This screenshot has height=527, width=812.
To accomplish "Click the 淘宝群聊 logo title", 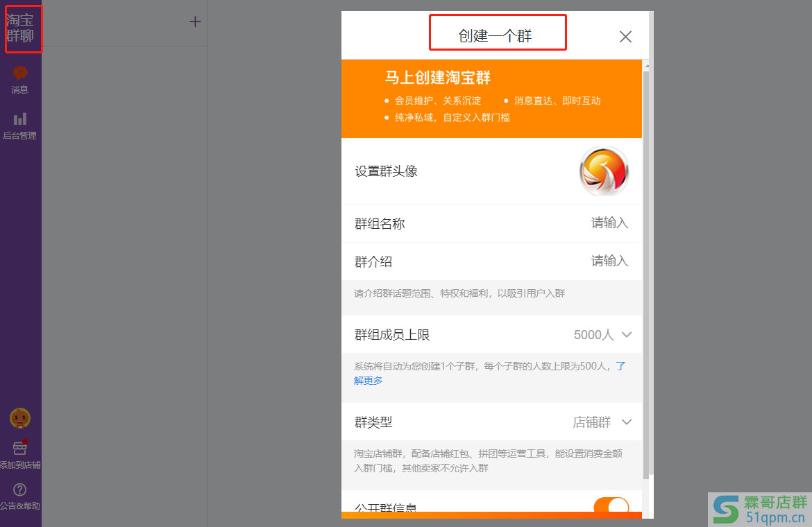I will pos(21,28).
